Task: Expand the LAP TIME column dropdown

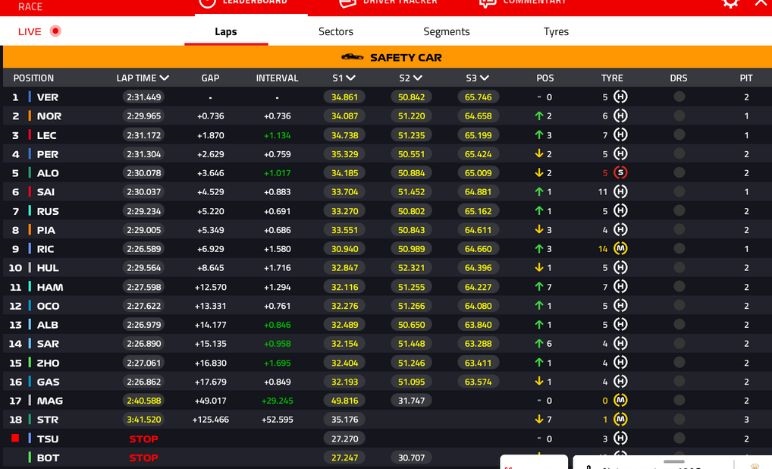Action: (164, 78)
